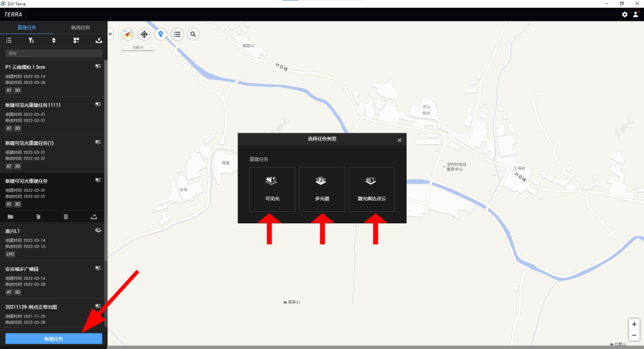Switch to the 航线任务 tab
This screenshot has height=349, width=644.
pyautogui.click(x=80, y=27)
